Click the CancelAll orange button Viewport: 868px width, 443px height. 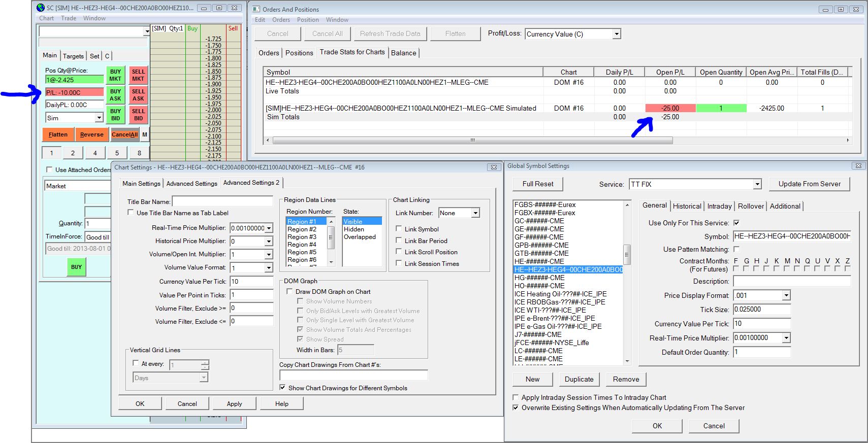[x=124, y=134]
